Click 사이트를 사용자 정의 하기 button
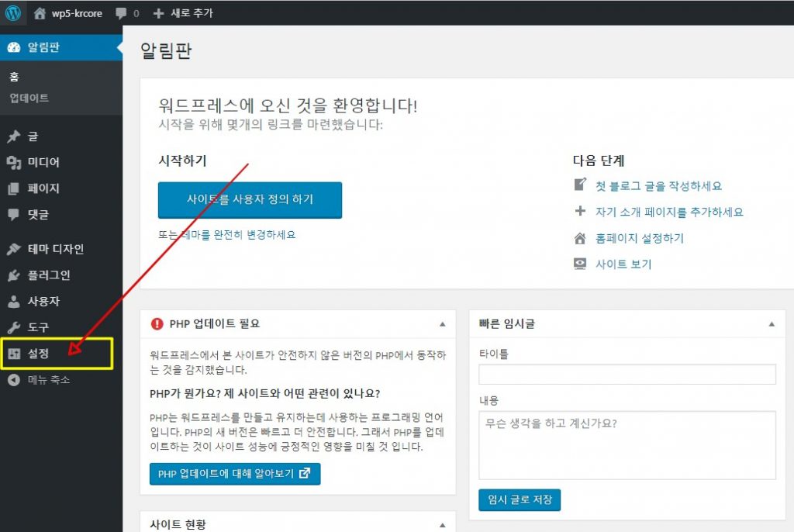The image size is (794, 532). (250, 200)
